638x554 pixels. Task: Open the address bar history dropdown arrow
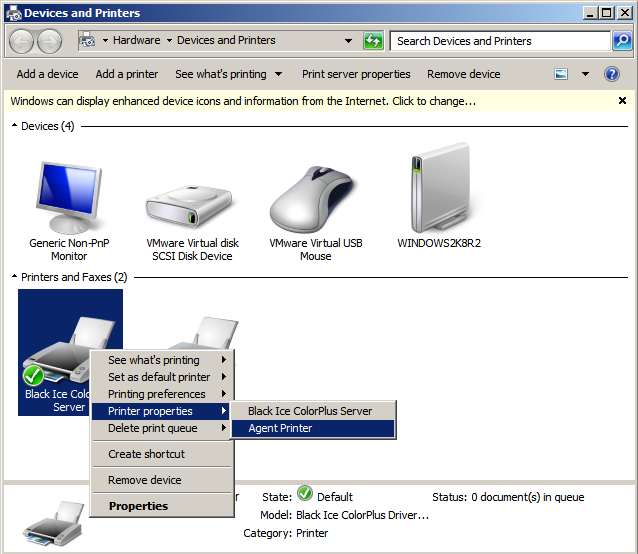point(348,41)
